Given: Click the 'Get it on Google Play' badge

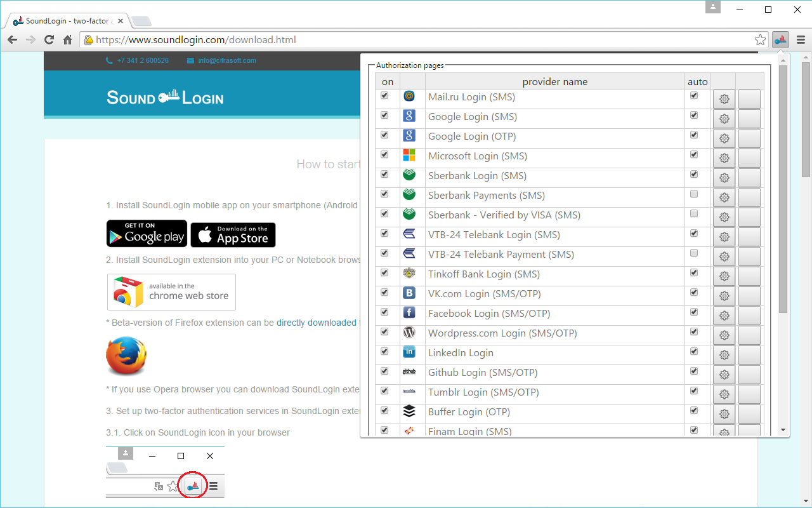Looking at the screenshot, I should tap(147, 234).
